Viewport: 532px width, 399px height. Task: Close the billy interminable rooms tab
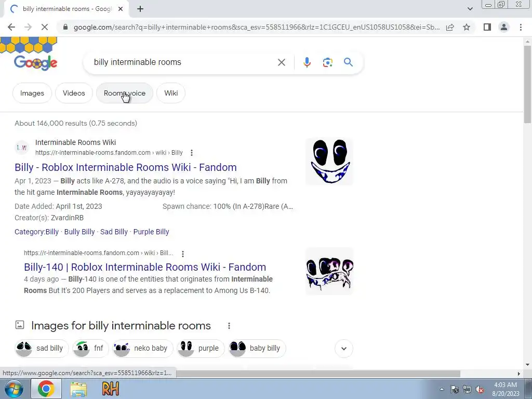click(121, 9)
